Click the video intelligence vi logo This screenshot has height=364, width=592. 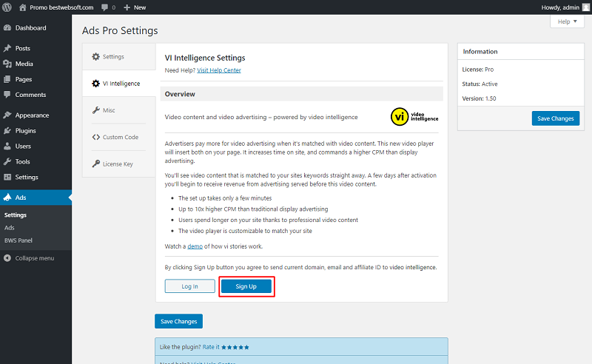(x=414, y=117)
